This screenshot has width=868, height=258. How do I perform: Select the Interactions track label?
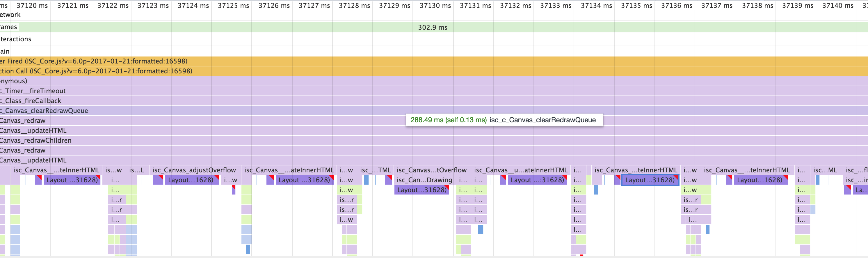(x=15, y=39)
